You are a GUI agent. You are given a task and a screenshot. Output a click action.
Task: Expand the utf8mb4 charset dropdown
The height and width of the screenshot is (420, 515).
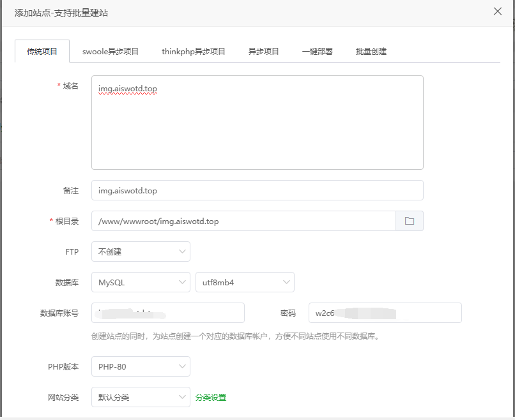tap(245, 282)
